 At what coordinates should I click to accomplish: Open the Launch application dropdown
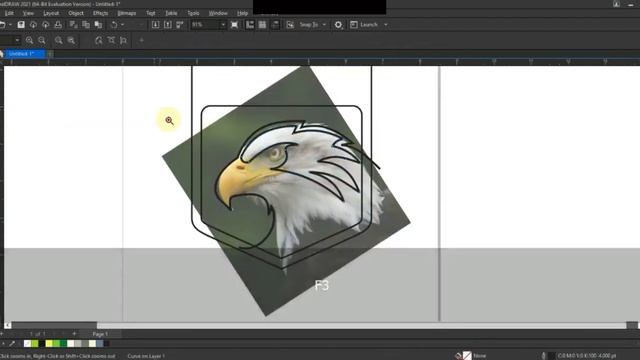click(x=385, y=25)
